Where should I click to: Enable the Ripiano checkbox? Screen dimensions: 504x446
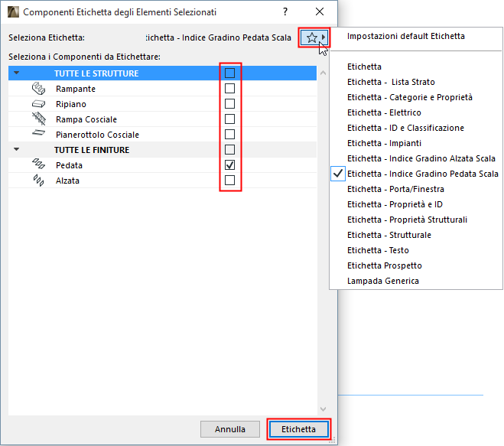pos(229,104)
